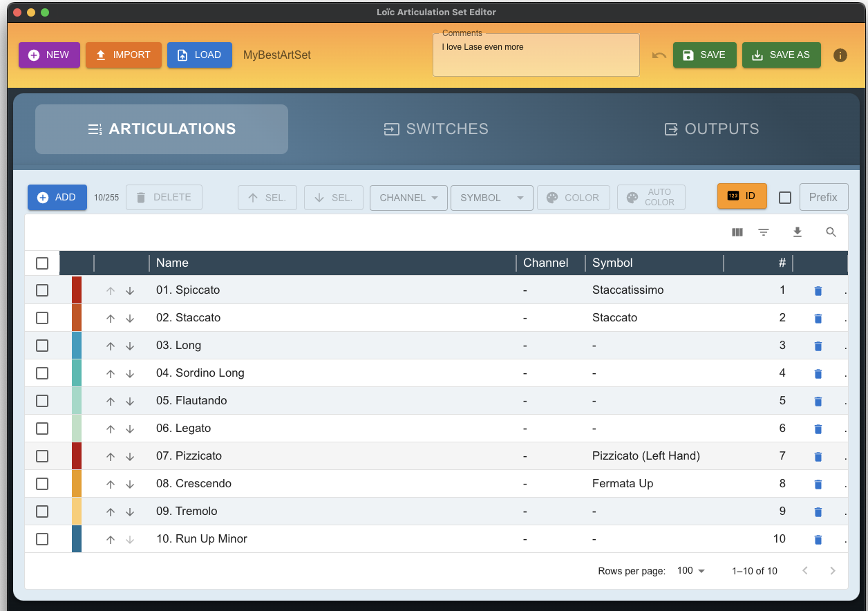Click the IMPORT button
Screen dimensions: 868x611
[123, 55]
